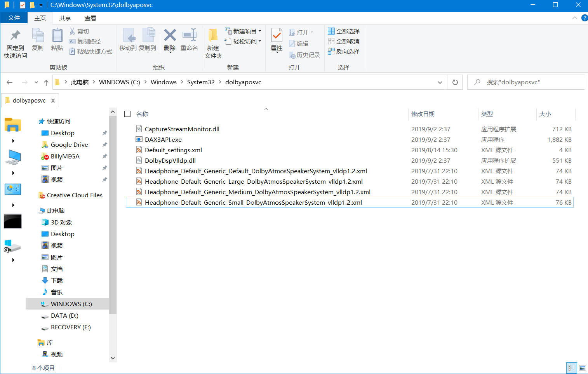588x374 pixels.
Task: Open Downloads (下载) in the navigation pane
Action: (57, 281)
